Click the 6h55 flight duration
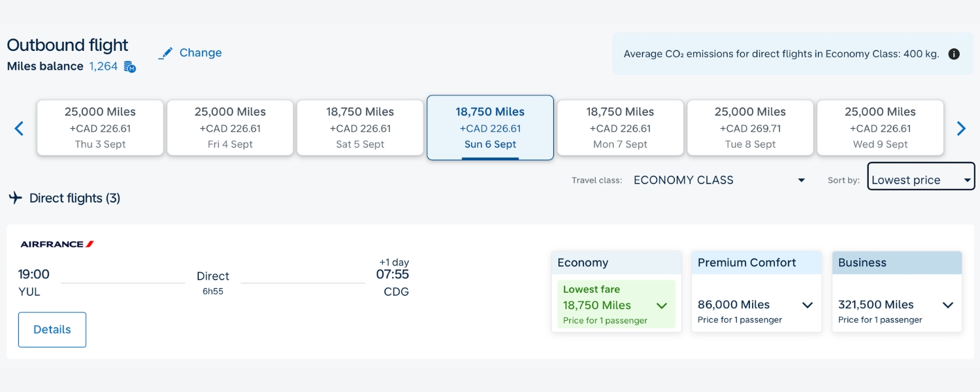Screen dimensions: 980x392 pyautogui.click(x=213, y=291)
